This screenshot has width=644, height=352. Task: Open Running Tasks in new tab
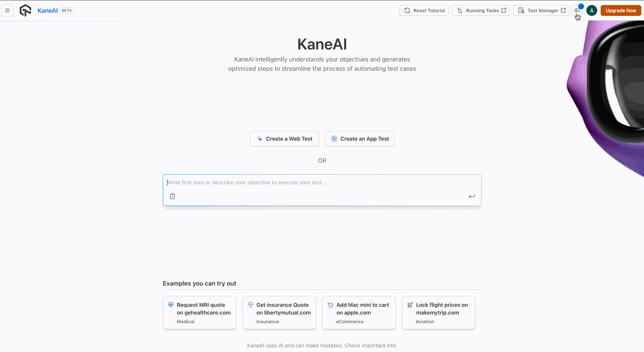481,10
